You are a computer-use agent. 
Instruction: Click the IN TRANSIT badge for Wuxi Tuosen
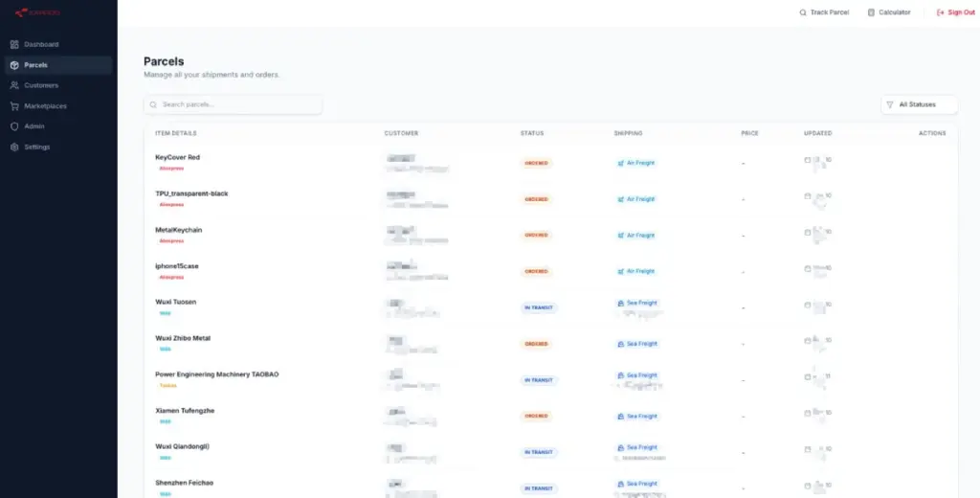539,307
